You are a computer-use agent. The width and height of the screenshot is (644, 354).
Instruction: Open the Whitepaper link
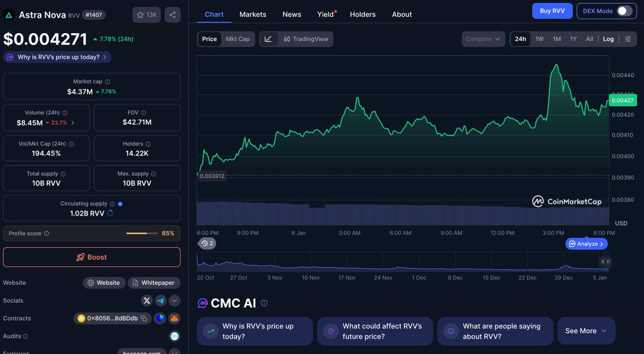coord(153,283)
